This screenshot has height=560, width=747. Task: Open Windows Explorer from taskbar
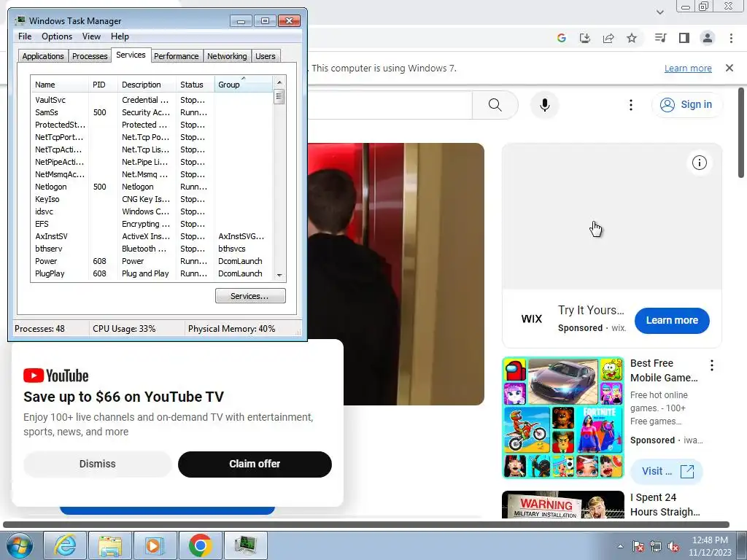110,545
